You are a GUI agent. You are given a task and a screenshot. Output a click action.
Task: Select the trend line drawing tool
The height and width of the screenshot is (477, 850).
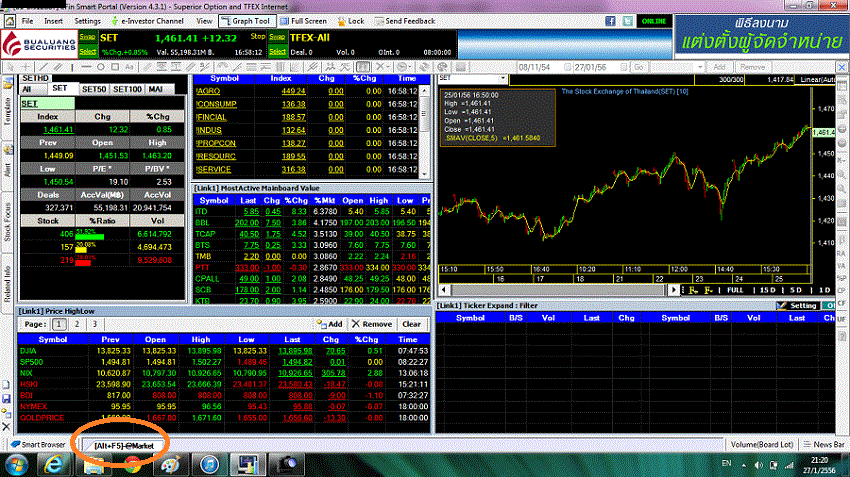43,67
